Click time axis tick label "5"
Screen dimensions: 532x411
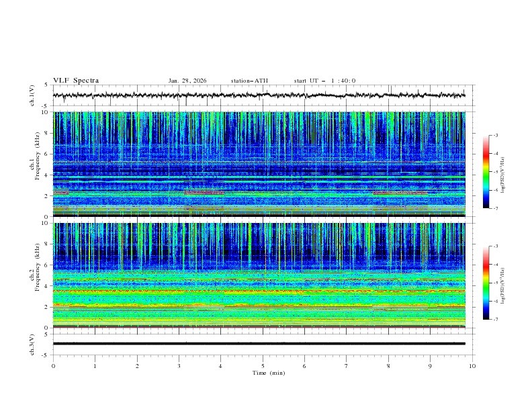pos(263,366)
